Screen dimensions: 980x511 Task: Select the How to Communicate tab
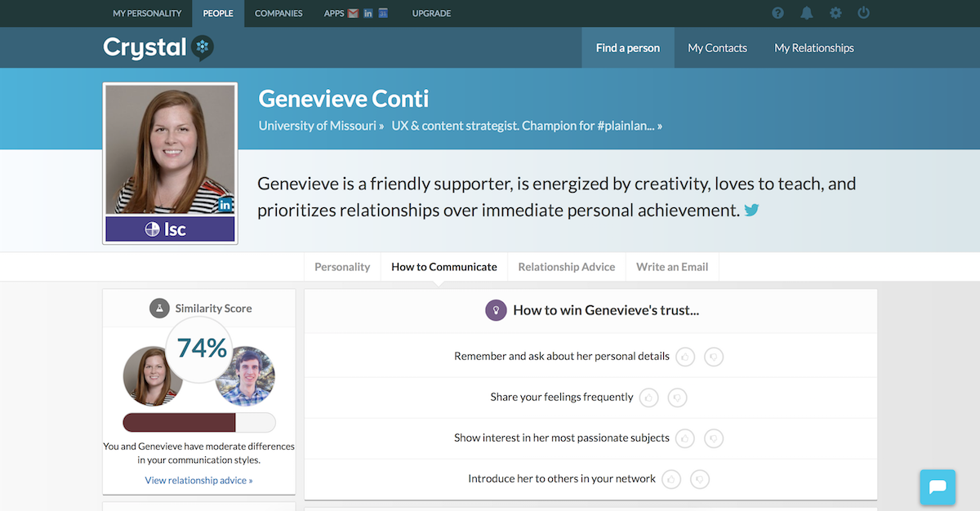click(444, 267)
